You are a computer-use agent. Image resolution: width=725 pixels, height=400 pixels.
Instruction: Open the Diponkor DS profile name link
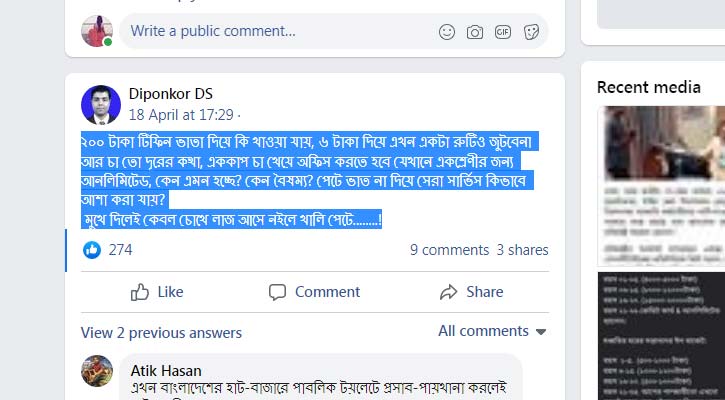point(171,94)
